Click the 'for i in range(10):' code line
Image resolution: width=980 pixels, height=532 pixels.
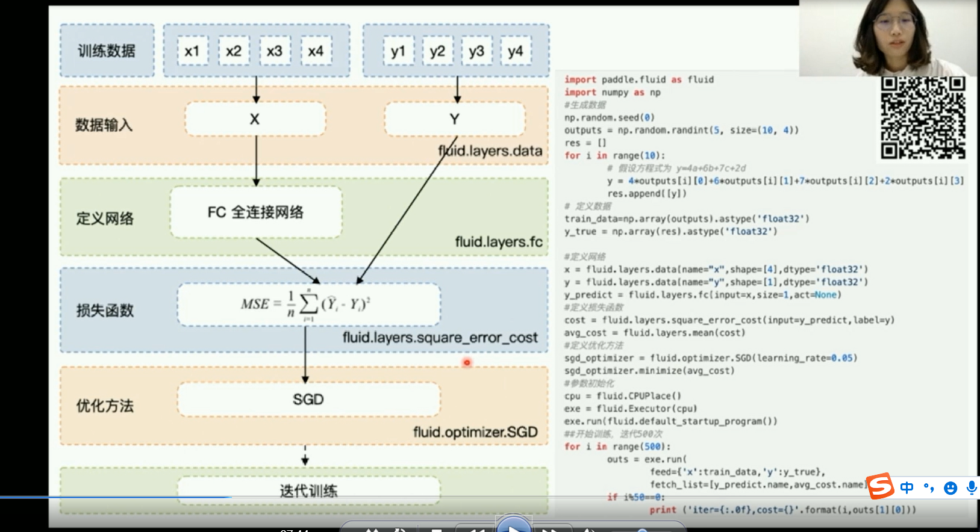[x=614, y=155]
